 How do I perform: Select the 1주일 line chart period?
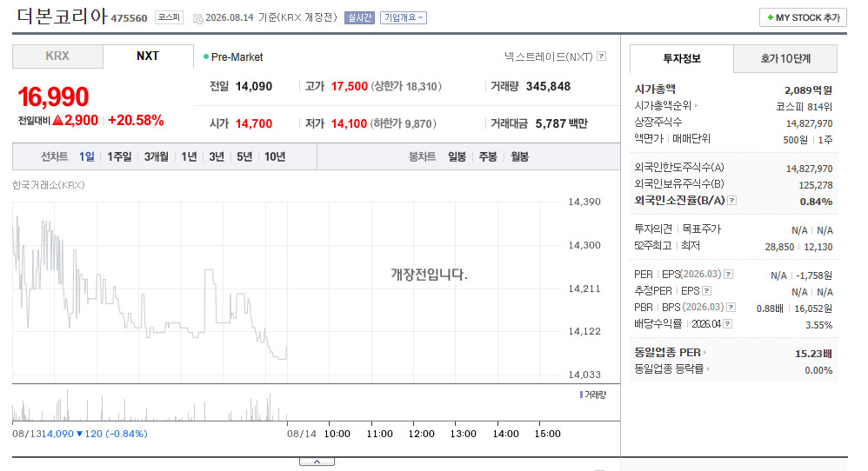[x=119, y=157]
